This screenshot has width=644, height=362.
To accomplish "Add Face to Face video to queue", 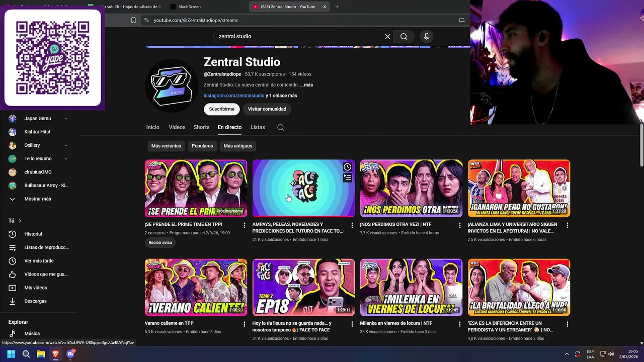I will coord(347,177).
